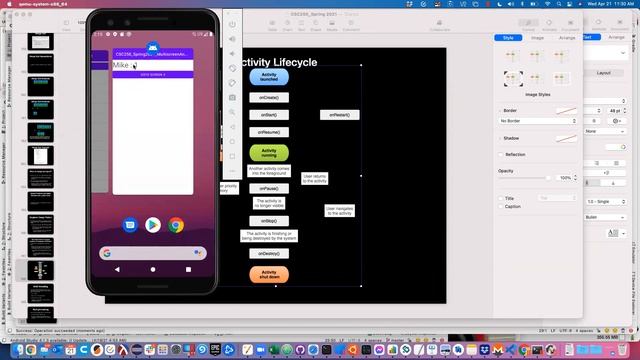Screen dimensions: 640x360
Task: Open the Bullet dropdown in back inspector
Action: click(x=604, y=217)
